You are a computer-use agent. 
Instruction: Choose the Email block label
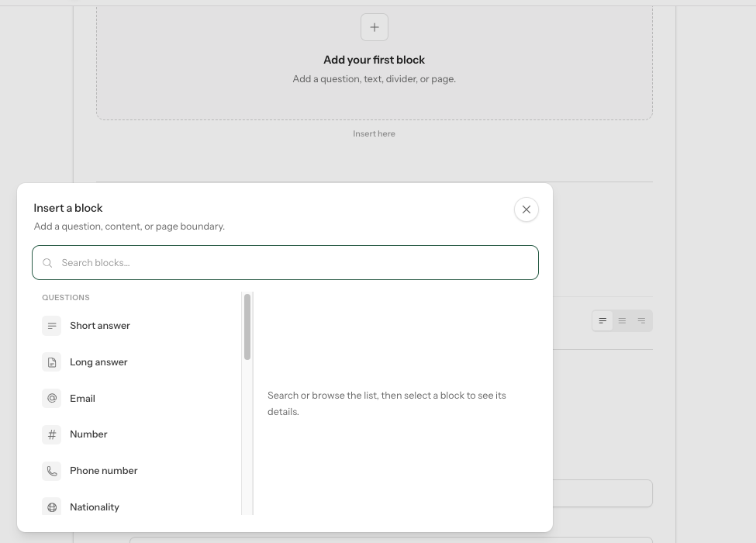click(x=82, y=398)
